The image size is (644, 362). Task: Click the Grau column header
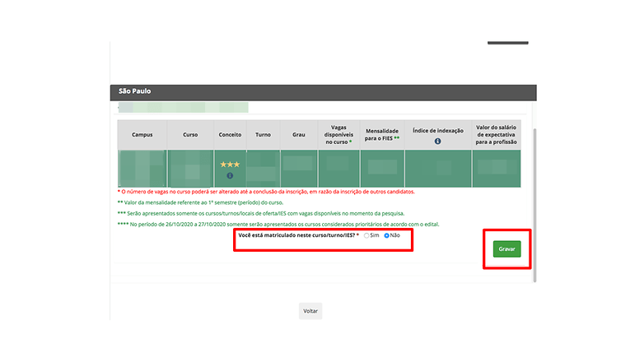click(x=299, y=135)
